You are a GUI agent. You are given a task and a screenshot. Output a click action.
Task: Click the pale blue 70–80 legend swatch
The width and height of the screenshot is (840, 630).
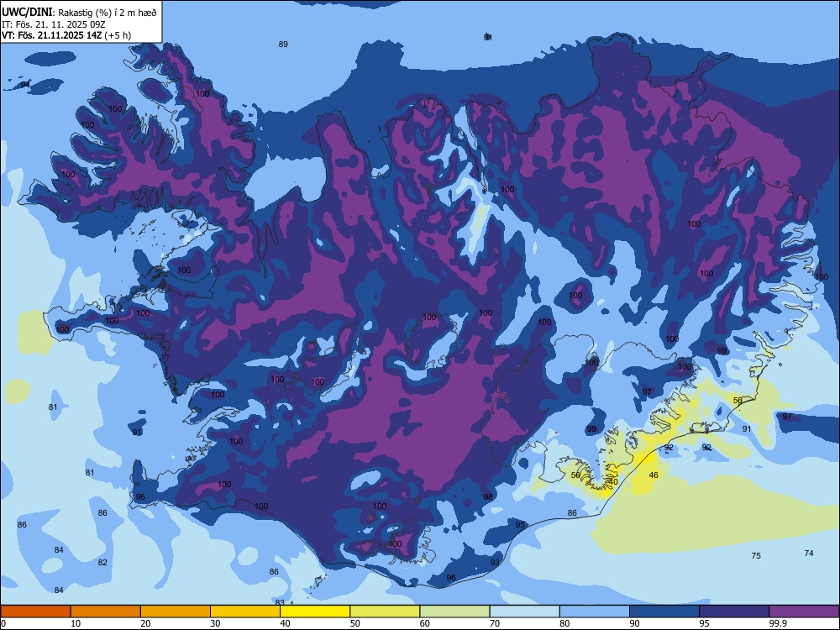[524, 612]
